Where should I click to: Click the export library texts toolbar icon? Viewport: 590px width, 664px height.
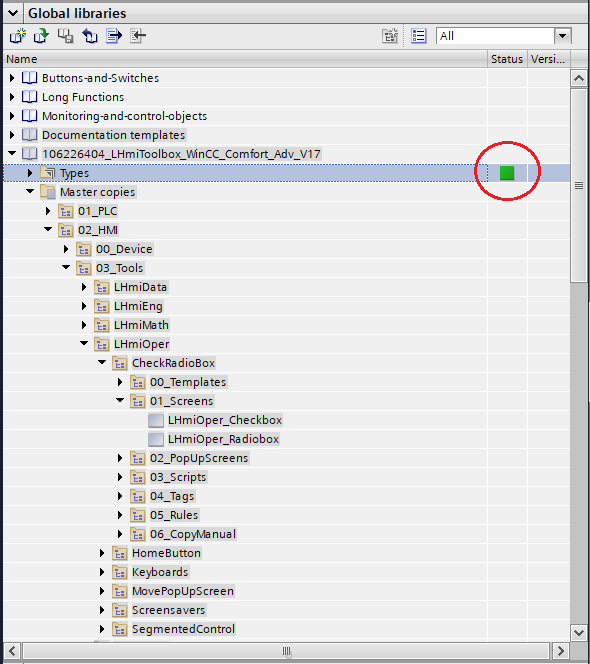coord(114,36)
